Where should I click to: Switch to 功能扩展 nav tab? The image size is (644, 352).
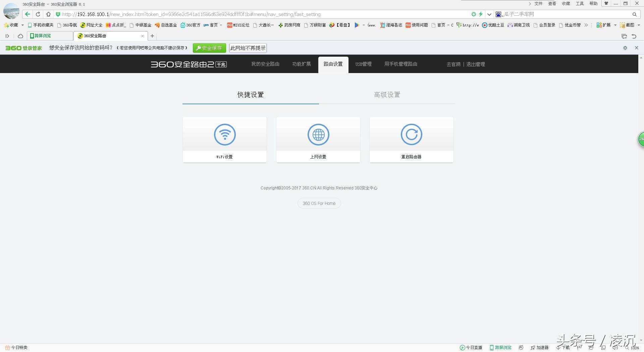point(302,64)
